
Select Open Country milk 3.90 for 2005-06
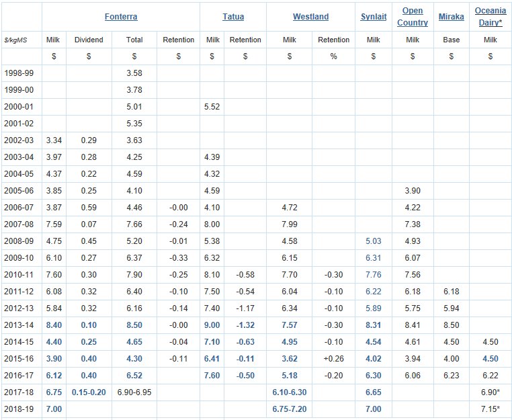(413, 191)
